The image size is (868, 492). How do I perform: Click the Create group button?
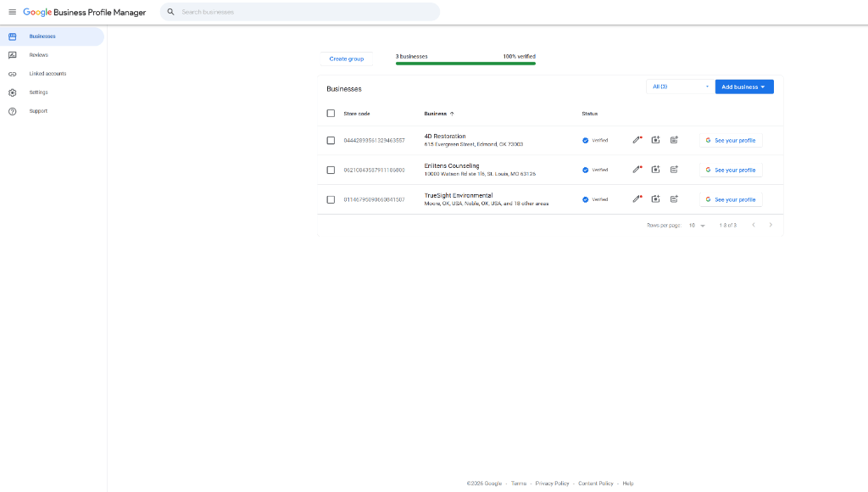(x=347, y=59)
